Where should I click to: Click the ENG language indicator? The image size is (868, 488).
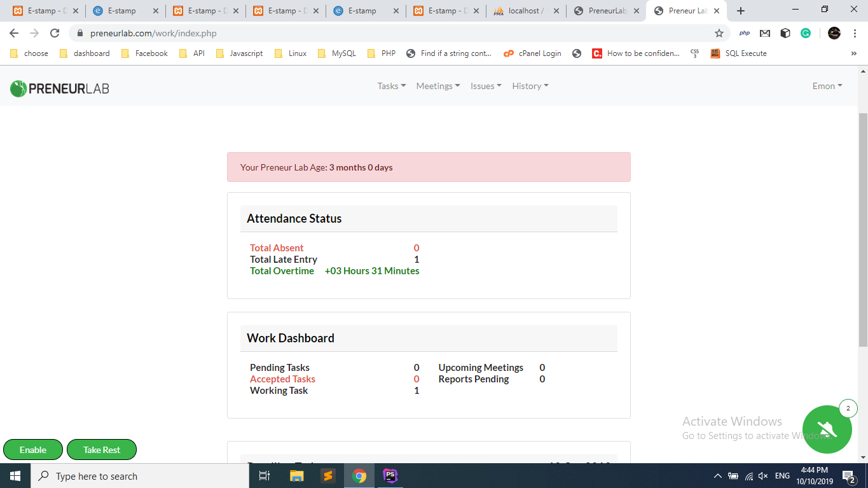tap(782, 476)
